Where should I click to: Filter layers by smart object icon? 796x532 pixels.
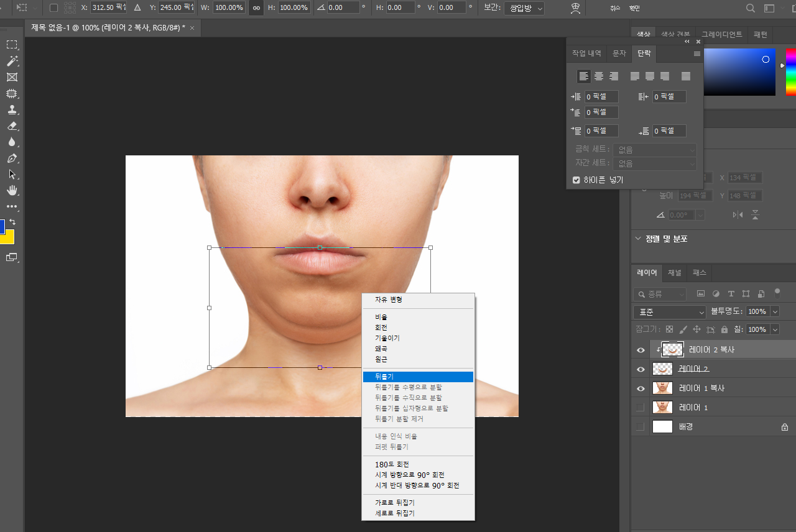tap(761, 293)
